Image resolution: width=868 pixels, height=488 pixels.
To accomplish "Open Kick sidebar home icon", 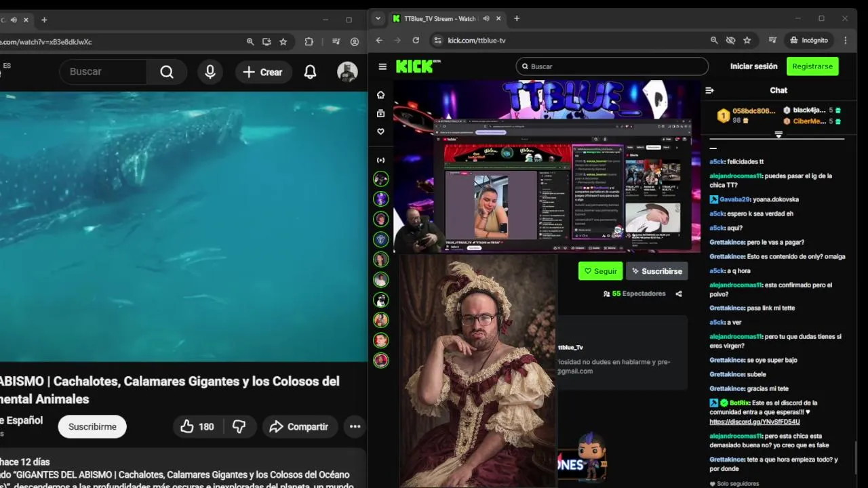I will (x=381, y=94).
